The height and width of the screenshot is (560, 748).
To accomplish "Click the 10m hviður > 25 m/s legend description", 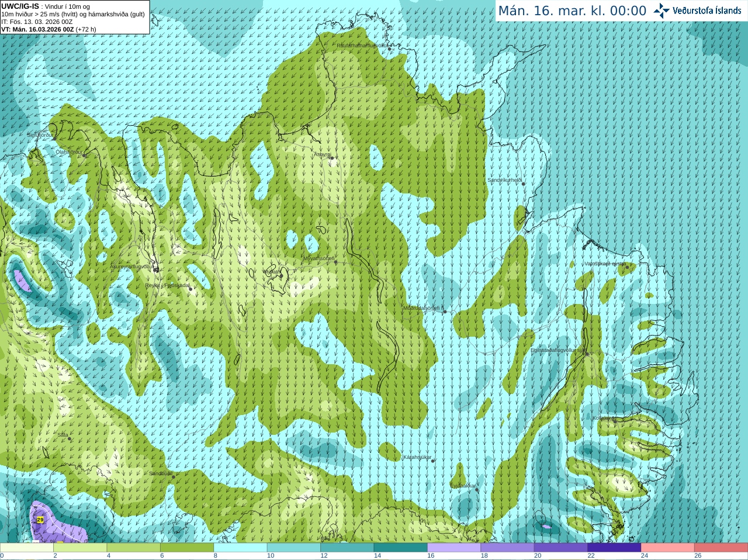I will coord(73,14).
